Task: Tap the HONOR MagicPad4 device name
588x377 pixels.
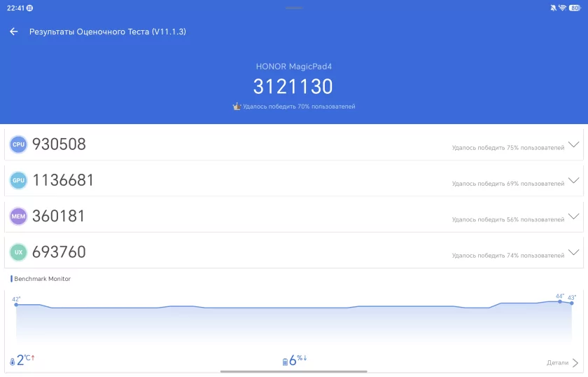Action: [293, 67]
